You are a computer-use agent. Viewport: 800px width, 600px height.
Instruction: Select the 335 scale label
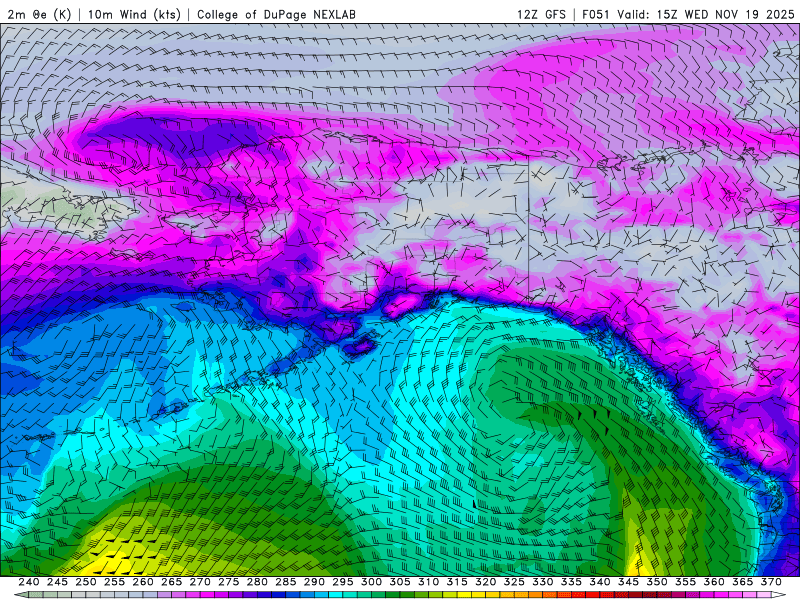pos(571,582)
